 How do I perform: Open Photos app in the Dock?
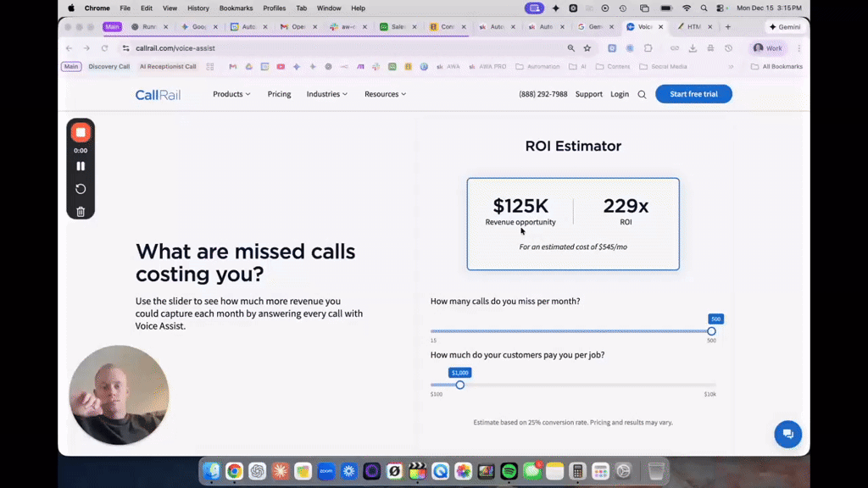(464, 471)
